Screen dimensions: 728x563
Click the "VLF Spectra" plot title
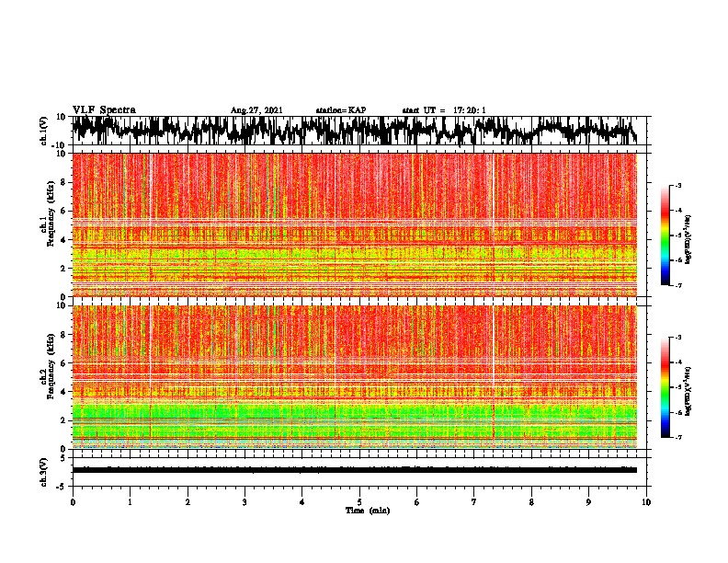[x=104, y=110]
